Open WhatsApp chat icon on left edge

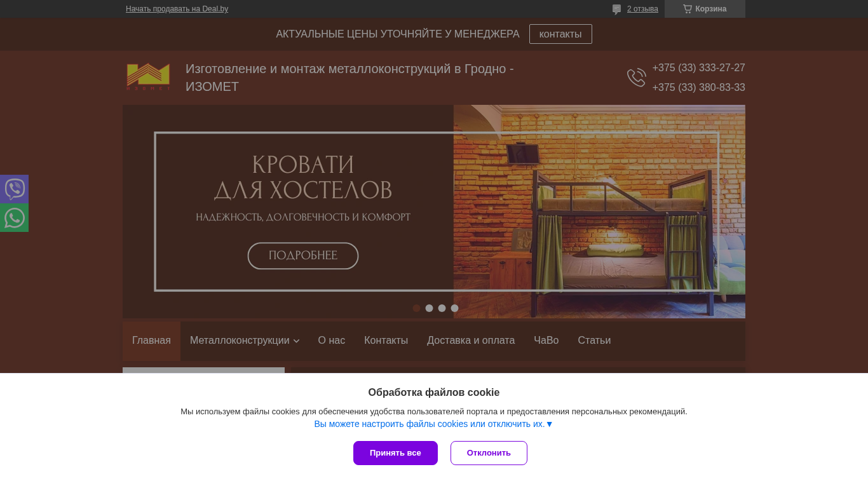click(14, 218)
